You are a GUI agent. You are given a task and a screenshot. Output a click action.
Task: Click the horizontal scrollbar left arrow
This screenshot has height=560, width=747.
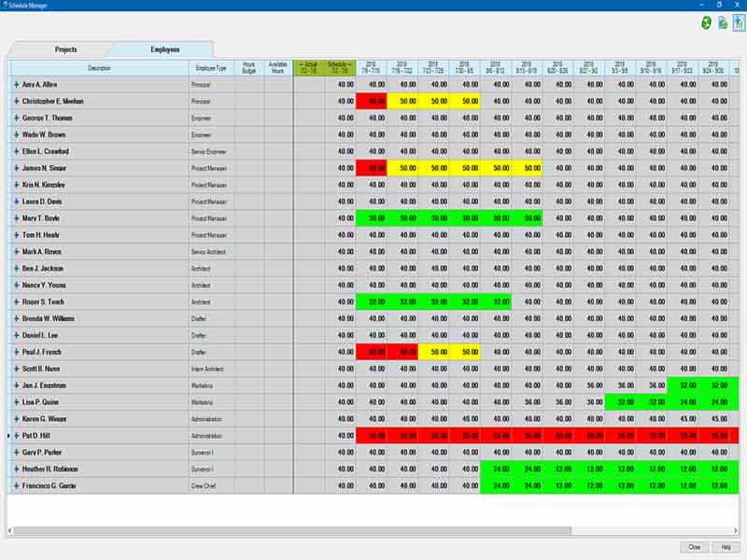pyautogui.click(x=9, y=530)
